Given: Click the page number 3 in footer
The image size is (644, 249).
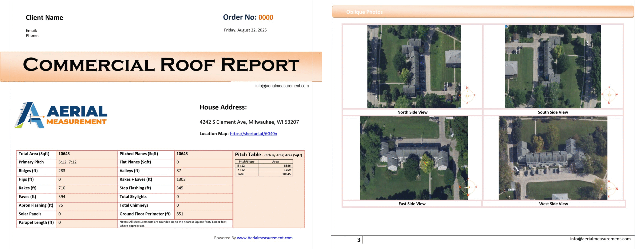Looking at the screenshot, I should pyautogui.click(x=359, y=240).
